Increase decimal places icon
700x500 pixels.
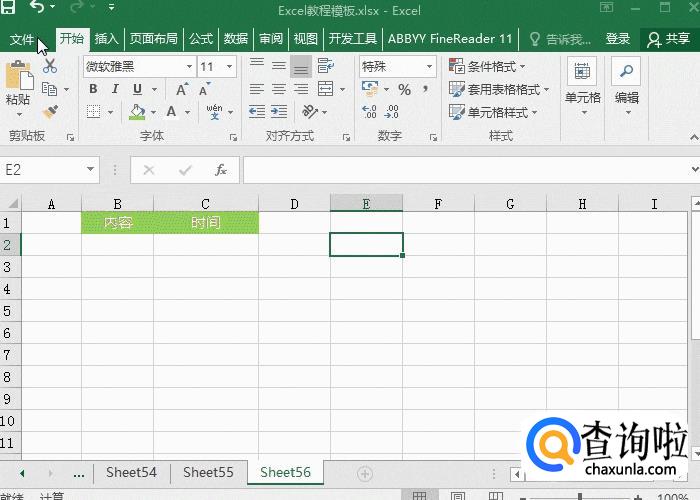[x=369, y=112]
